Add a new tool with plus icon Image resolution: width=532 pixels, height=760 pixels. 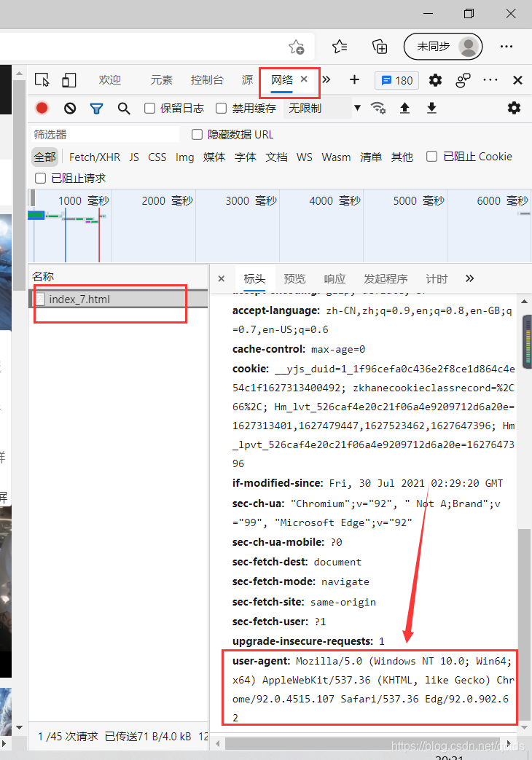tap(354, 79)
